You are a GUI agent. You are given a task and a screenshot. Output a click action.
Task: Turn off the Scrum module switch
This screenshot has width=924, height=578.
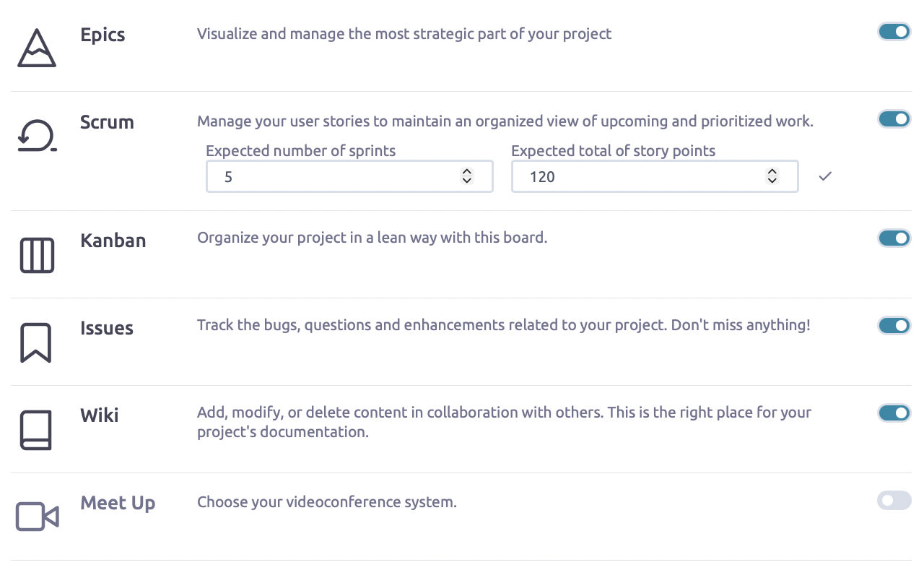tap(894, 119)
